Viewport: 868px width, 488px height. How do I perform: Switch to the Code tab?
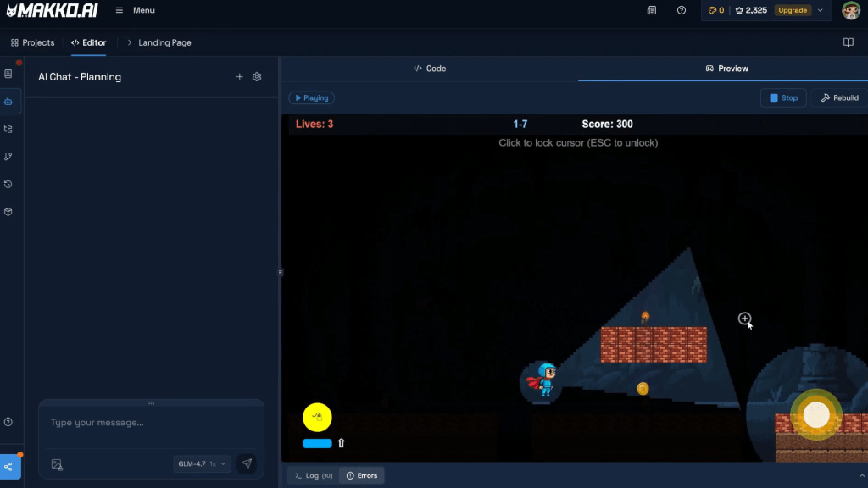[x=430, y=69]
